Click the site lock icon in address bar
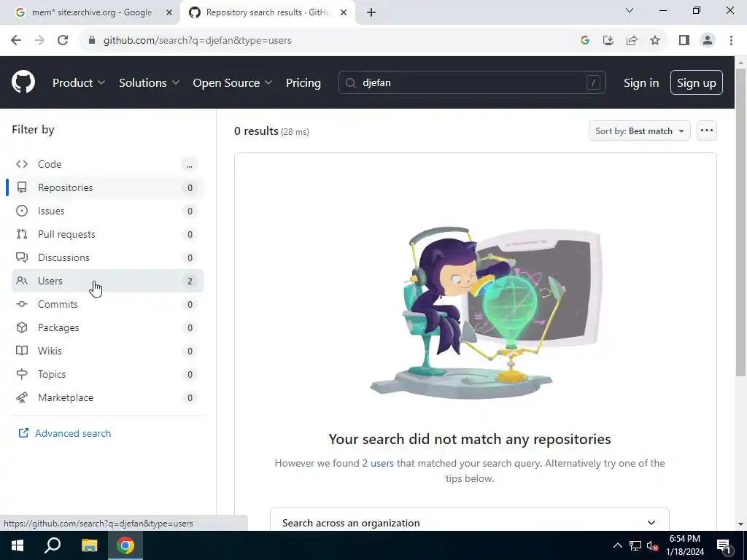Image resolution: width=747 pixels, height=560 pixels. 92,40
